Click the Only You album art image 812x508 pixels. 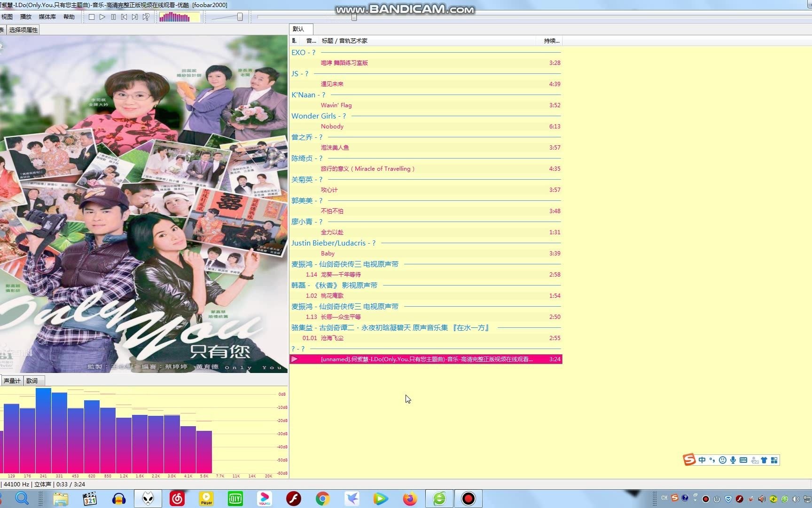[x=144, y=204]
